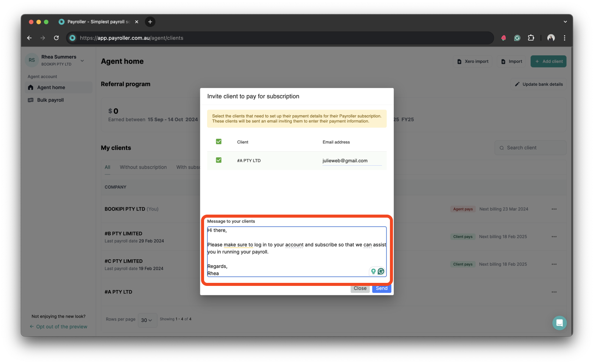Click Client pays badge on #B PTY LIMITED row
This screenshot has height=364, width=594.
(463, 237)
